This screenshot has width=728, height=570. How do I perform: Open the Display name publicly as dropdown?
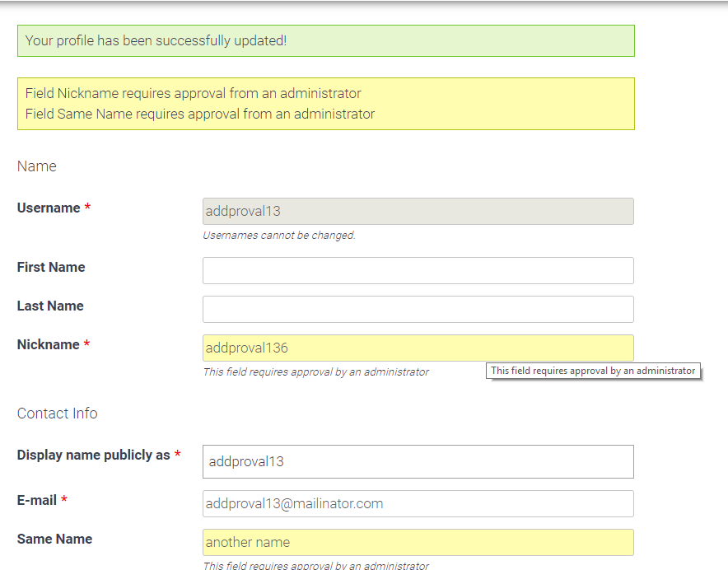tap(418, 461)
